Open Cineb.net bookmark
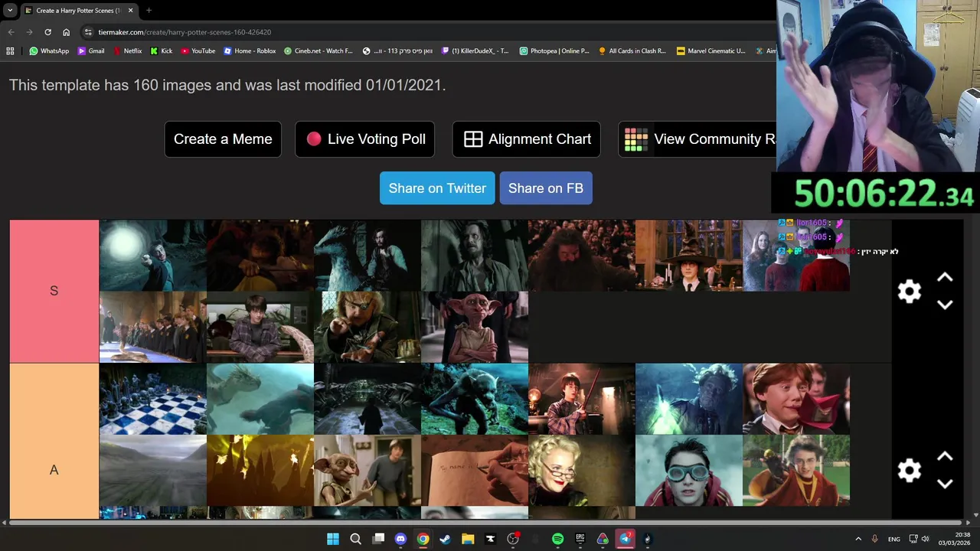 (318, 51)
